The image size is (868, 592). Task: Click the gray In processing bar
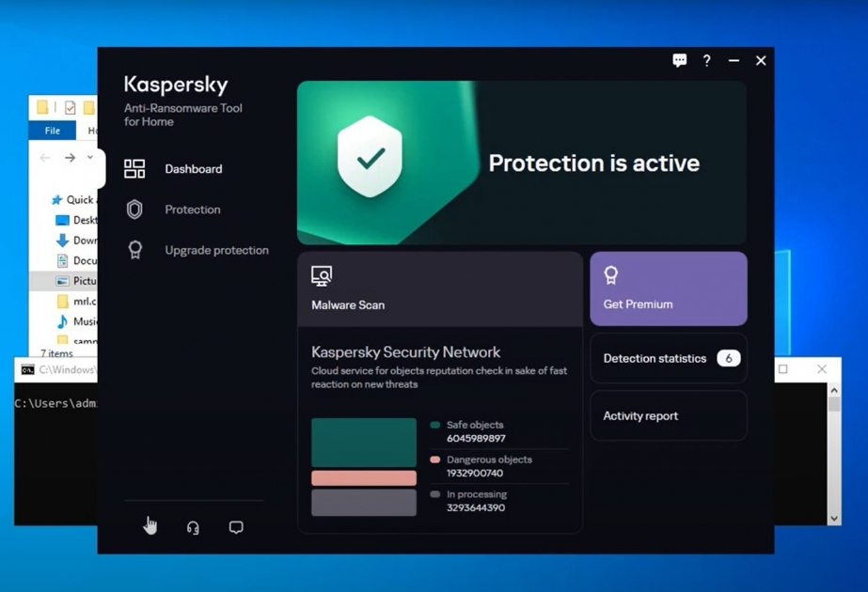pos(364,503)
